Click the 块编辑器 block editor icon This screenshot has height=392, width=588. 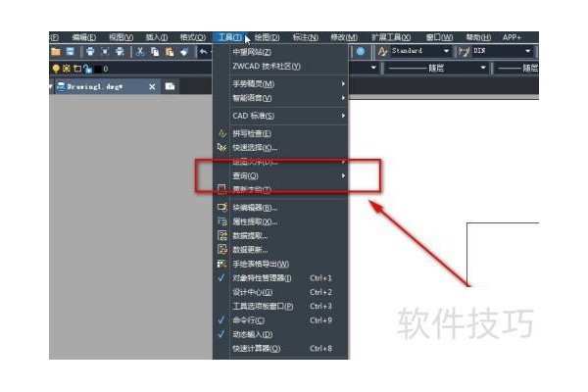point(222,207)
